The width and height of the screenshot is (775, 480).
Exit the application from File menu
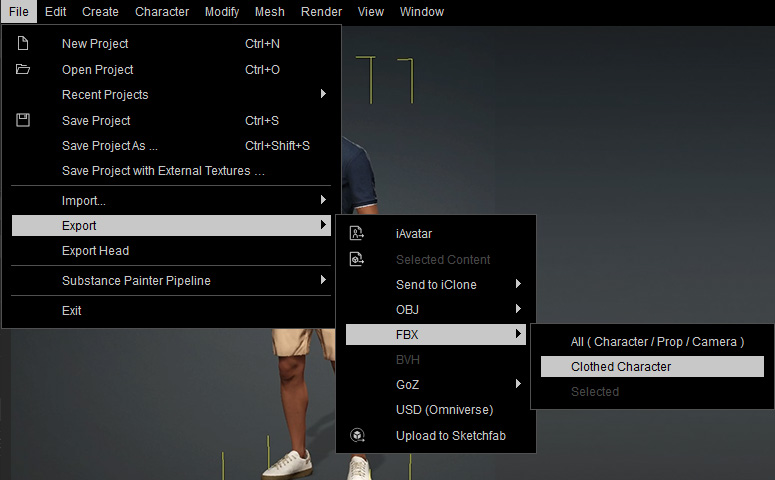point(72,311)
